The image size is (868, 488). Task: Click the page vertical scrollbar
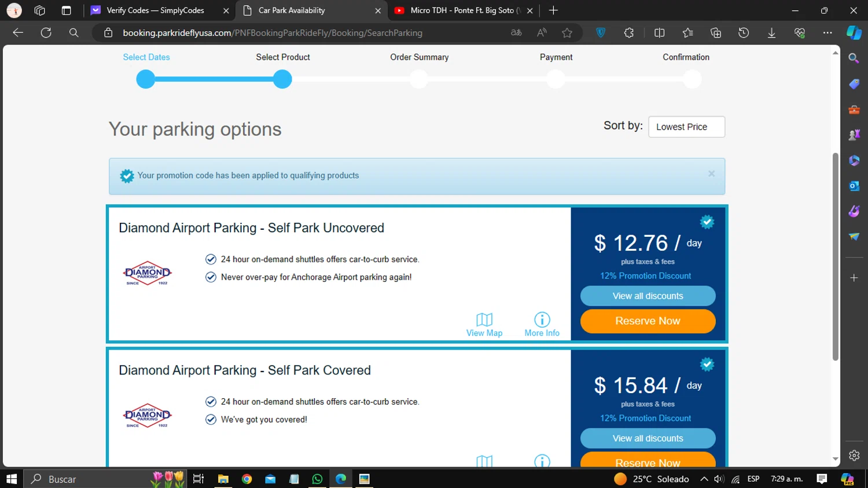pyautogui.click(x=835, y=256)
